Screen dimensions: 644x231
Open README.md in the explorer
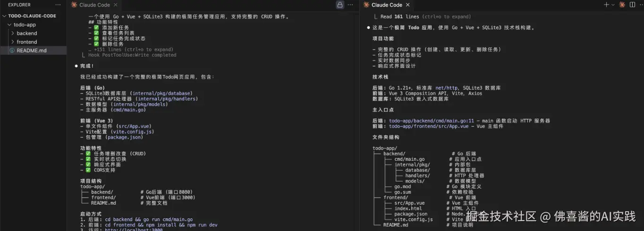tap(32, 50)
